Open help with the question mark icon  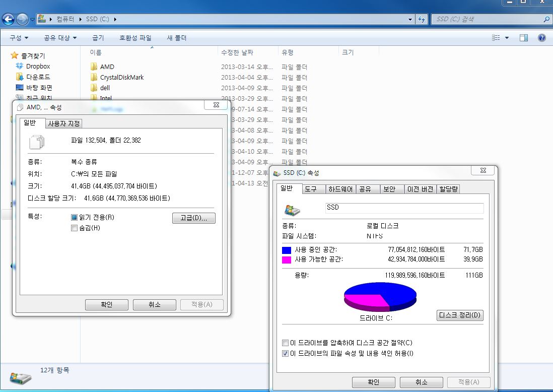pyautogui.click(x=542, y=38)
